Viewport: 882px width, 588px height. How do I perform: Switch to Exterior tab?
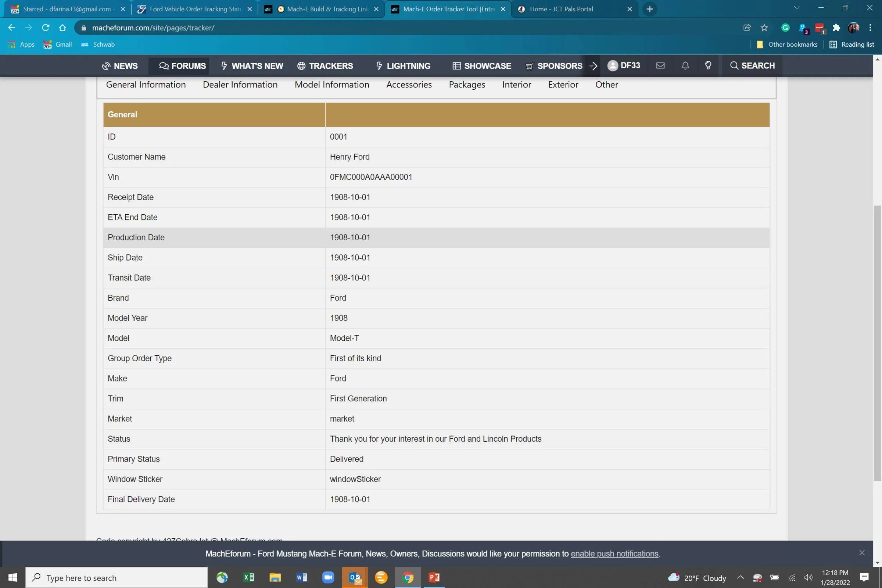563,85
